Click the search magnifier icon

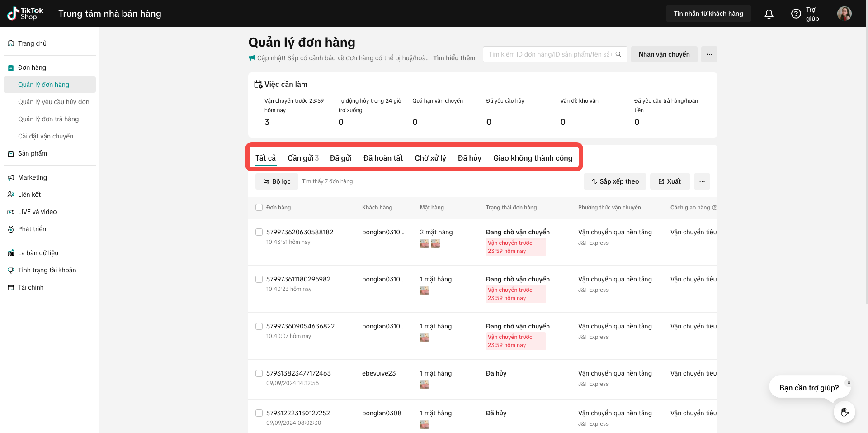[618, 54]
